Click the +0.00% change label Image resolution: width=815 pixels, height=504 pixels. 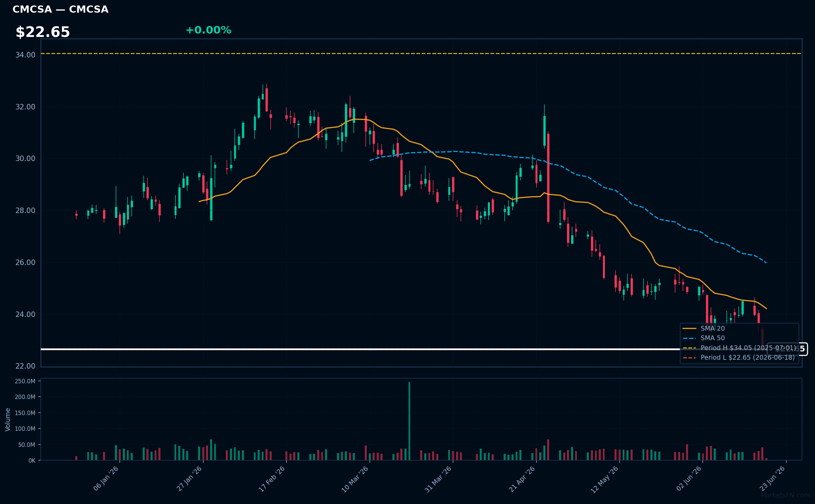[x=208, y=30]
